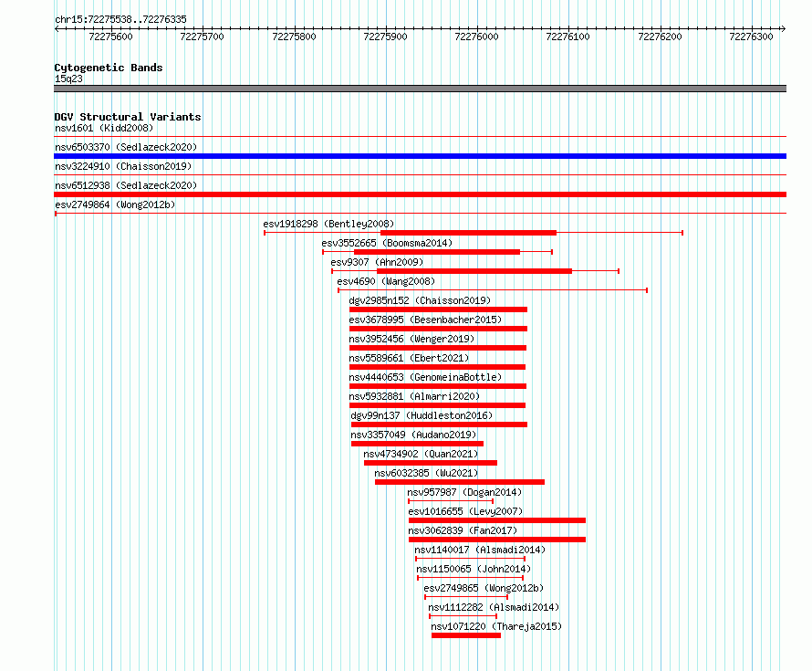Click the thin nsv957987 Dogan2014 line
Viewport: 812px width, 671px height.
tap(451, 501)
